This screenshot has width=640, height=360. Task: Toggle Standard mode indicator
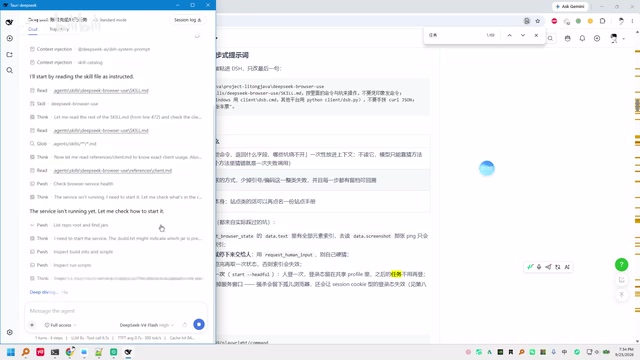[x=110, y=20]
